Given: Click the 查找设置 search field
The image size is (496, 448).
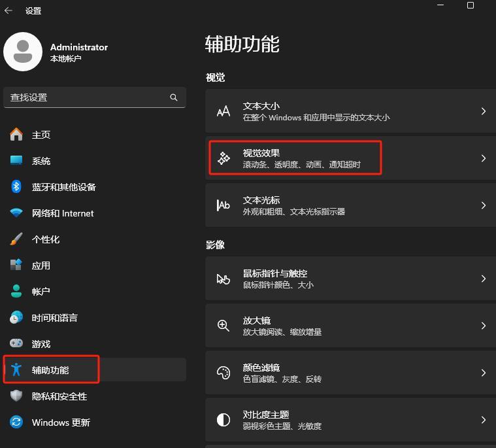Looking at the screenshot, I should tap(85, 97).
